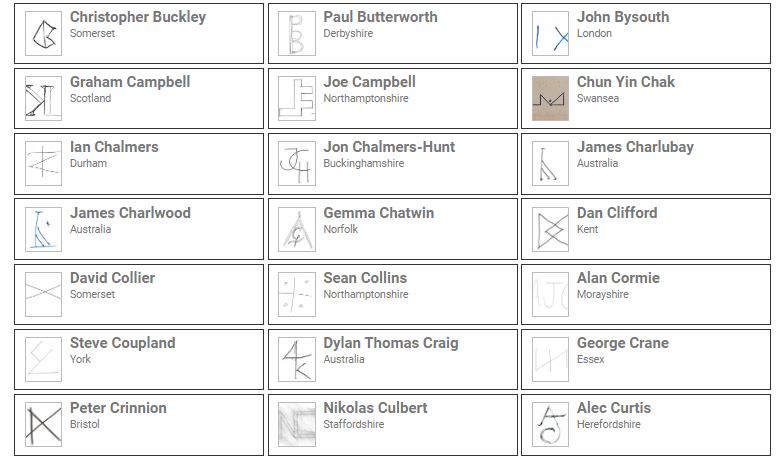Open Alan Cormie's profile link
779x468 pixels.
click(618, 278)
